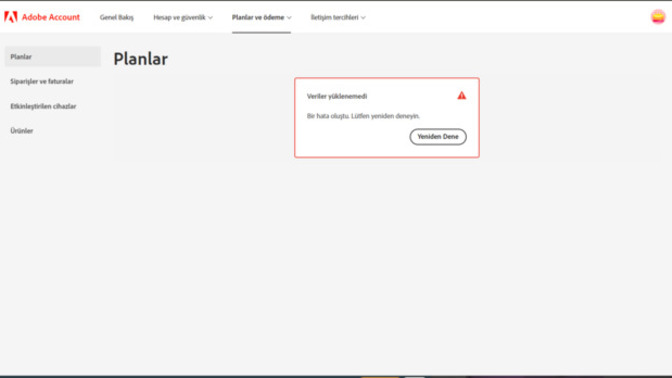Open Ürünler in the sidebar
The height and width of the screenshot is (378, 672).
(22, 131)
